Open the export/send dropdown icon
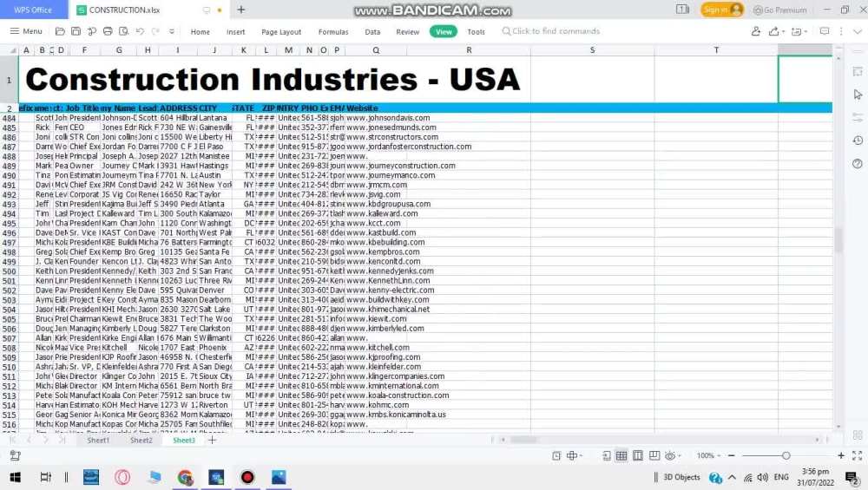The width and height of the screenshot is (868, 490). click(x=799, y=31)
